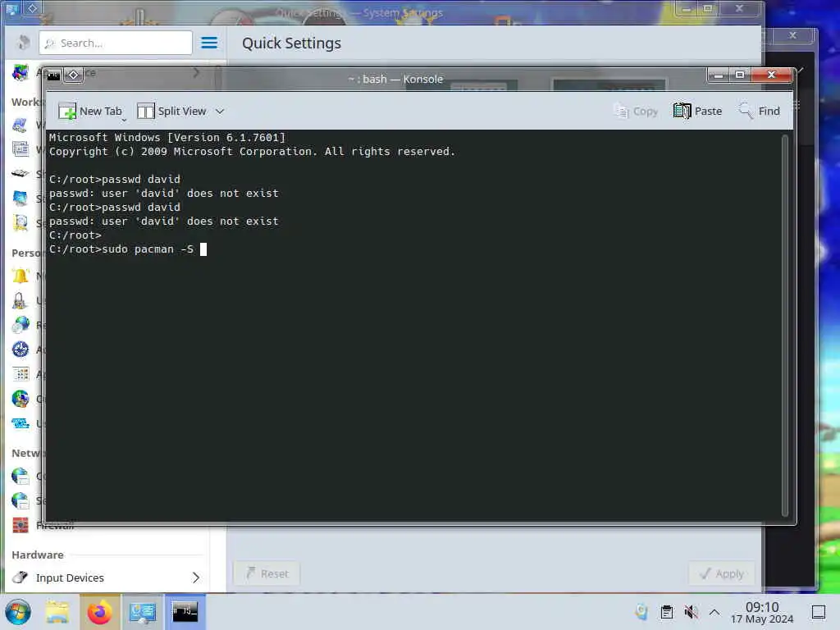Open the clock showing 09:10
Image resolution: width=840 pixels, height=630 pixels.
[762, 613]
